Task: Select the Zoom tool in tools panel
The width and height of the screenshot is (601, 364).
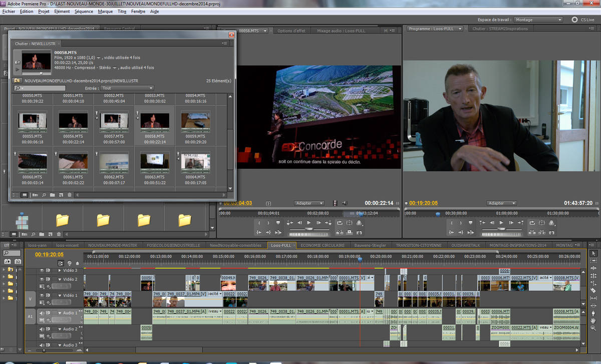Action: click(593, 328)
